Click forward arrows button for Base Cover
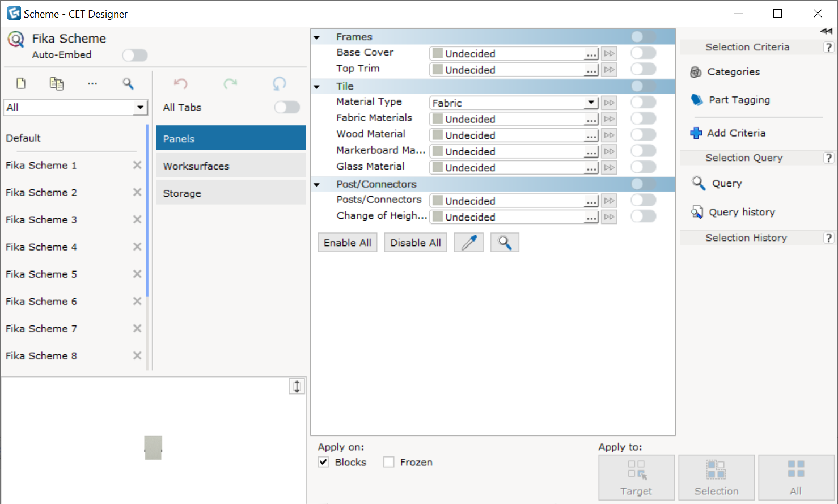 pos(610,53)
